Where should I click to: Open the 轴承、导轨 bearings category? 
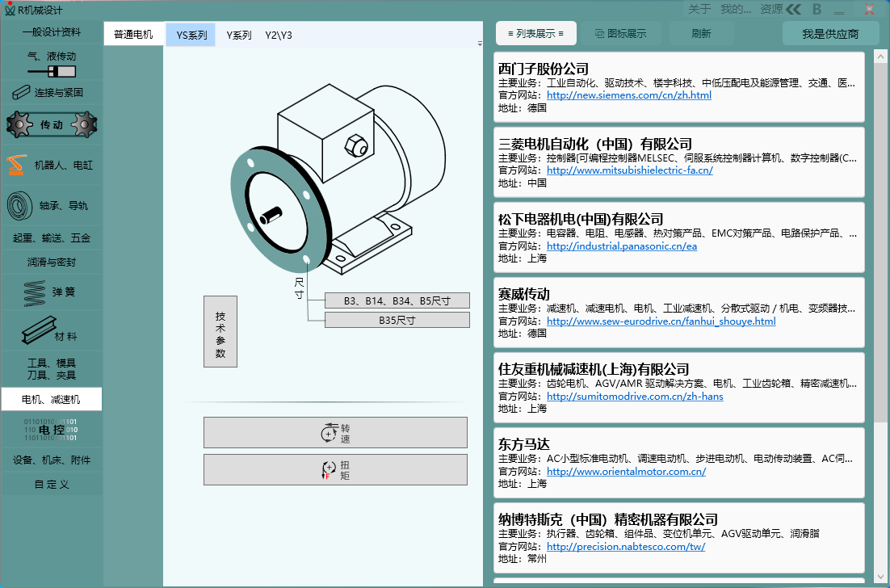pyautogui.click(x=52, y=205)
